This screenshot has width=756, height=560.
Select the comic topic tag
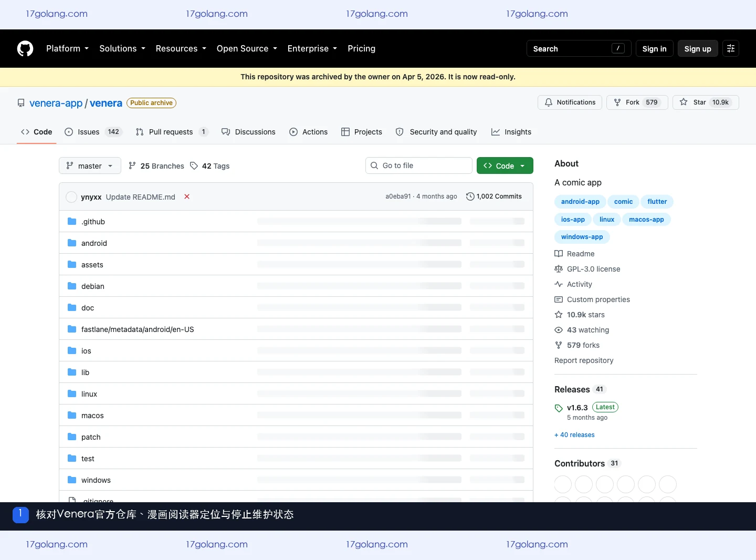[x=624, y=202]
